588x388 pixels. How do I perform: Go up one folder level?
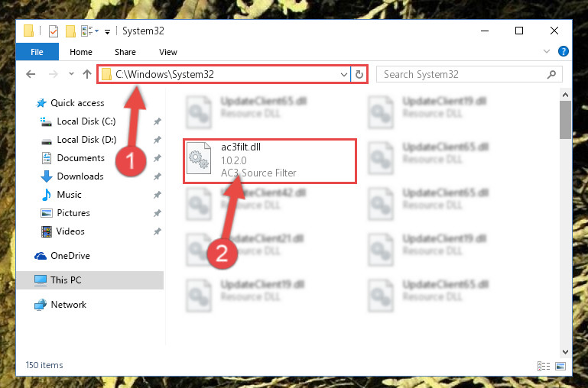[x=87, y=74]
